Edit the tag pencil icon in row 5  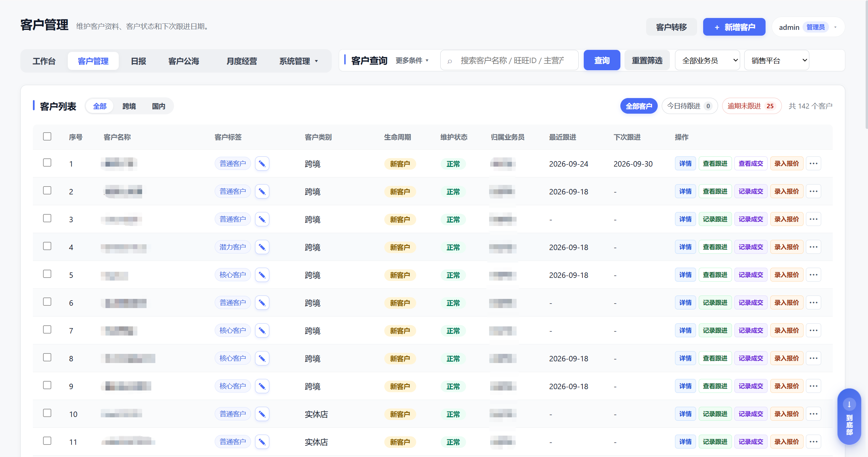click(262, 275)
